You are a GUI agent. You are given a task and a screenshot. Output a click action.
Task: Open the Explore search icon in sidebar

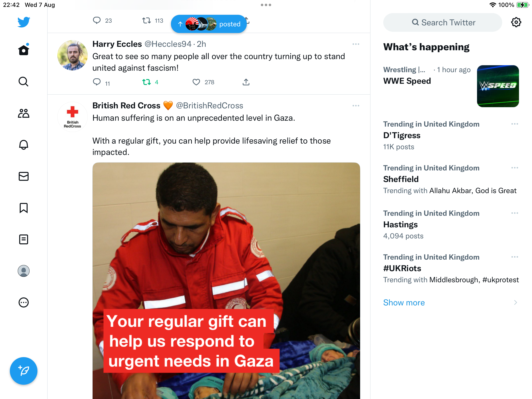(x=24, y=82)
